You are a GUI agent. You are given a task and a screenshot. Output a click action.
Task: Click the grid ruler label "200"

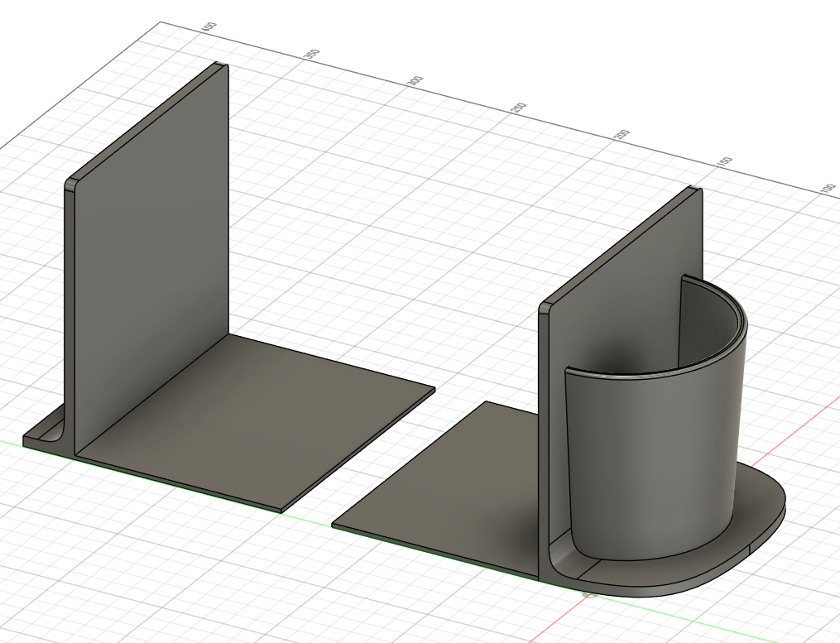(622, 135)
